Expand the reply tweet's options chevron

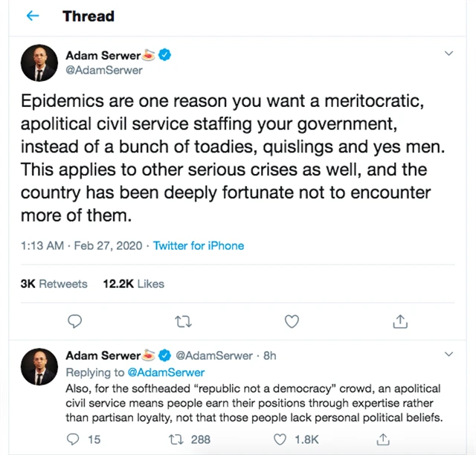[x=448, y=355]
